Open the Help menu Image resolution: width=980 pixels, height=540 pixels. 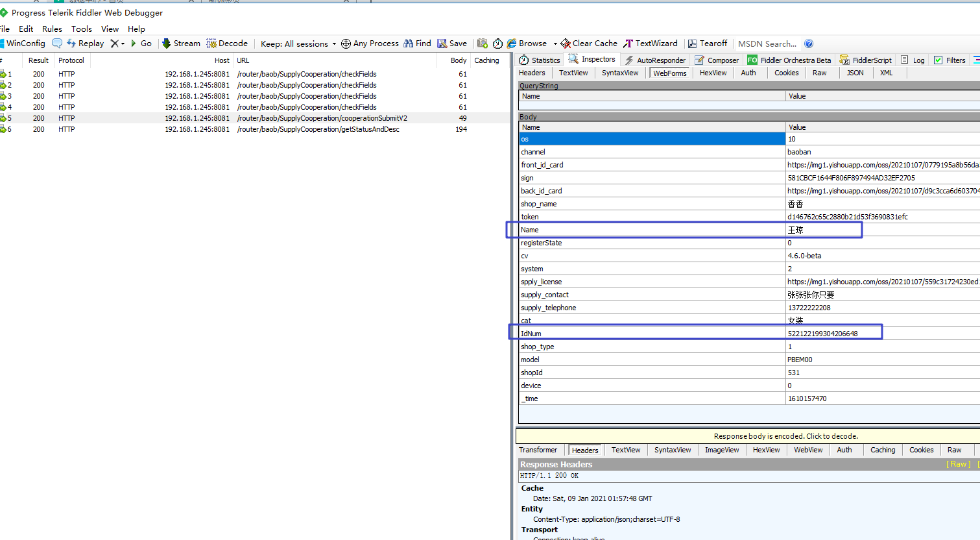coord(136,29)
